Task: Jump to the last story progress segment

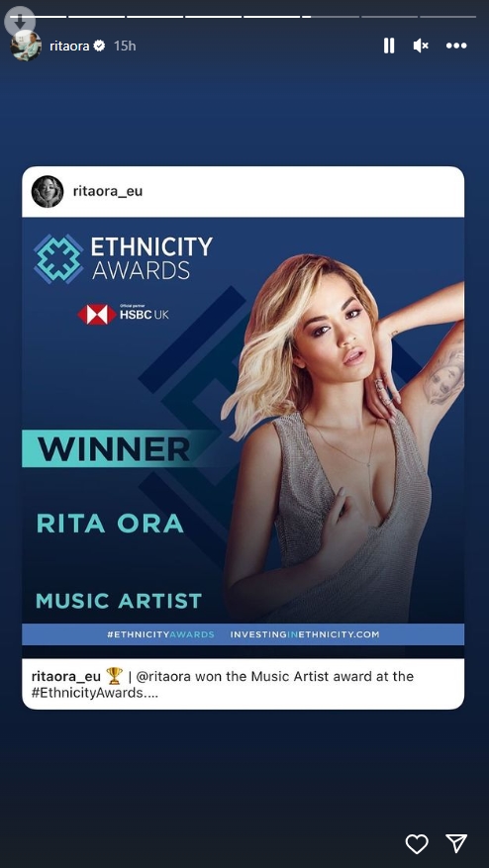Action: point(448,17)
